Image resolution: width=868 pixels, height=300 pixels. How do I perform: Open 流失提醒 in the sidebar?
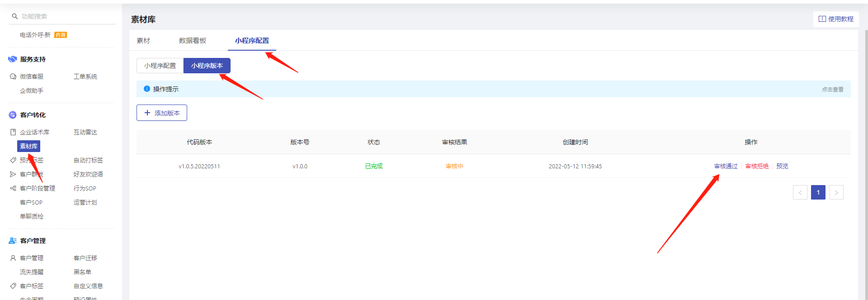coord(32,272)
